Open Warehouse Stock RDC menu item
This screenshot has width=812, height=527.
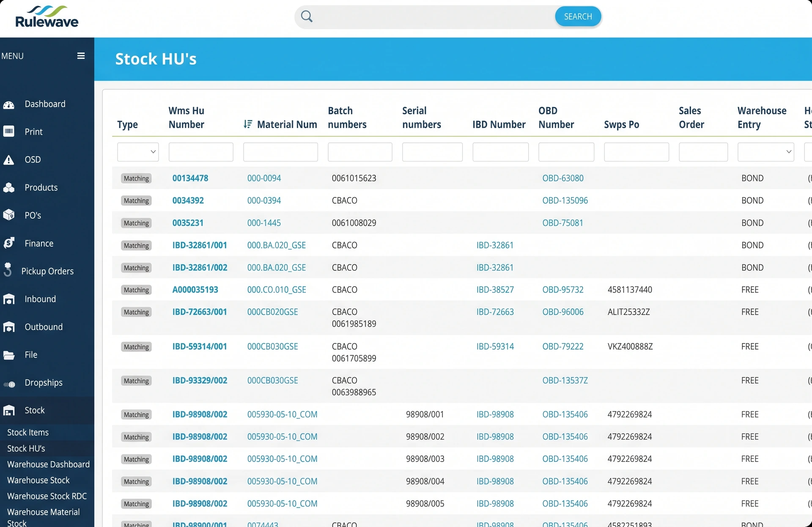tap(47, 496)
